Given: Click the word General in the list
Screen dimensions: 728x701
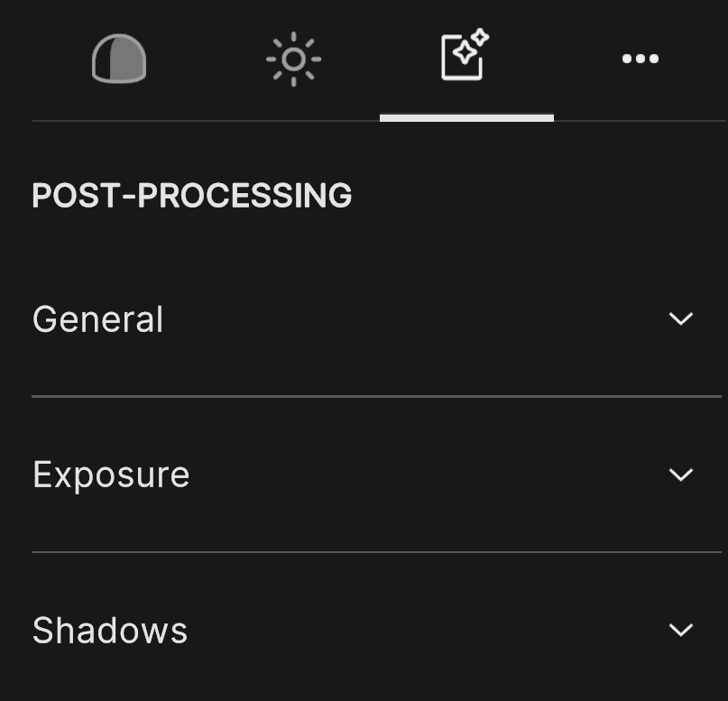Looking at the screenshot, I should point(97,319).
